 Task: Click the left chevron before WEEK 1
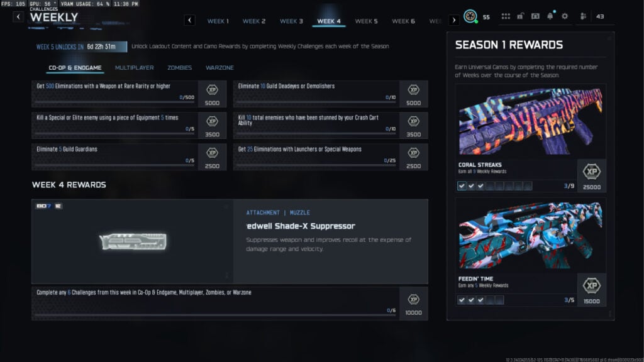(189, 20)
